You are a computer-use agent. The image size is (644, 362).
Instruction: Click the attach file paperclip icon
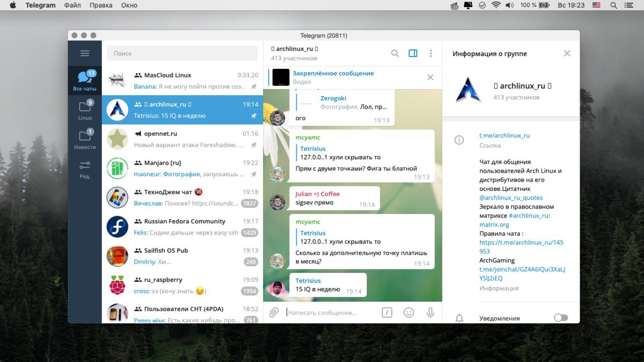(274, 313)
